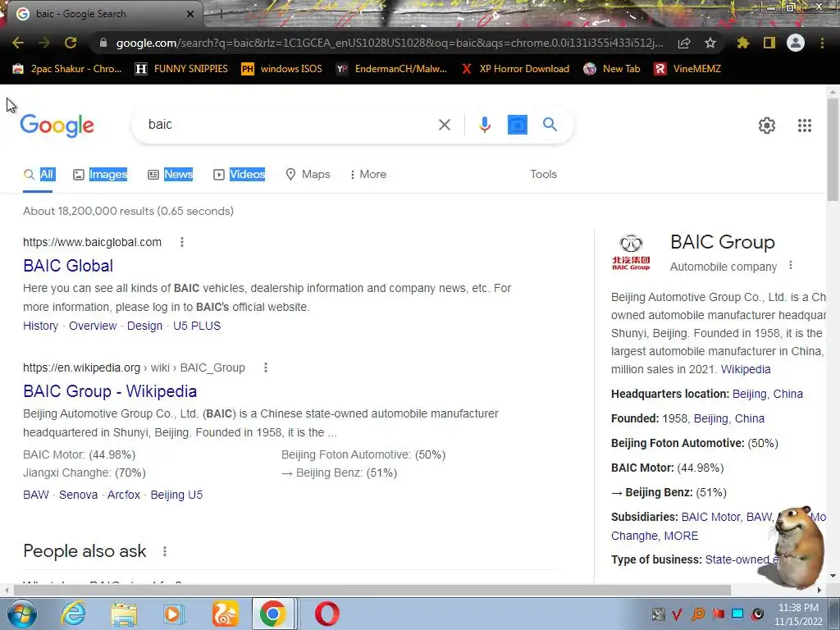Launch Internet Explorer from the taskbar

pyautogui.click(x=73, y=614)
